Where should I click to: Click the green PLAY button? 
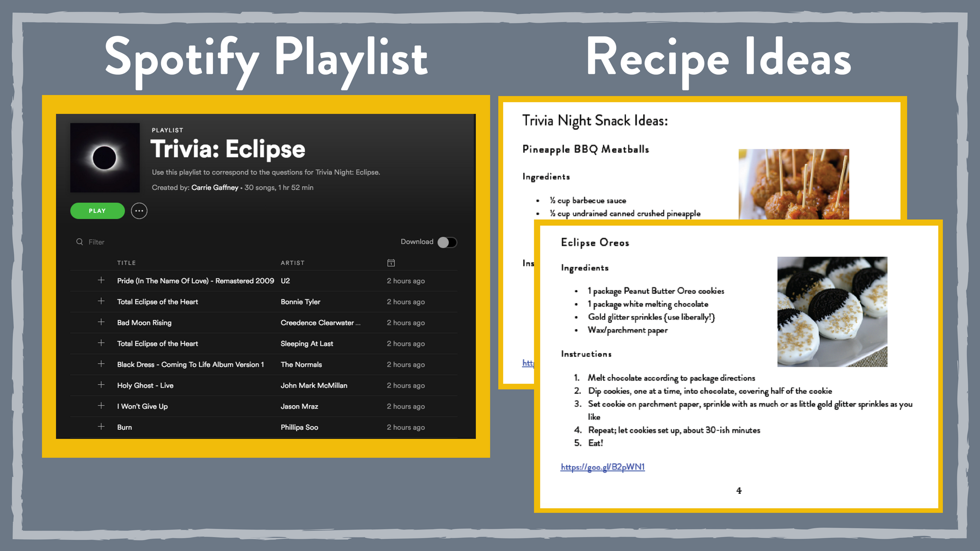(x=97, y=211)
